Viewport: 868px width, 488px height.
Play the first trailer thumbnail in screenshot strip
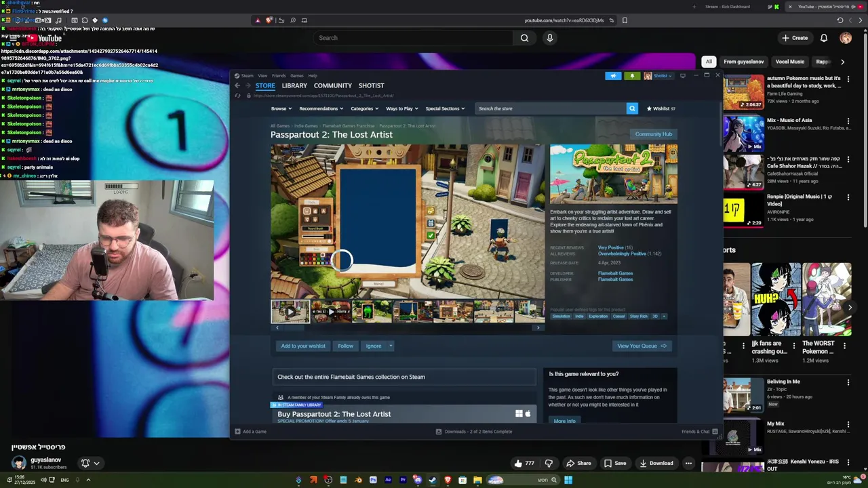click(x=290, y=312)
